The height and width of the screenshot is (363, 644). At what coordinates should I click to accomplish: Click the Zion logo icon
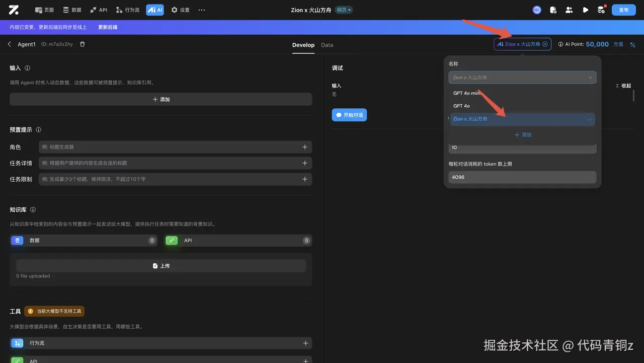click(x=14, y=10)
